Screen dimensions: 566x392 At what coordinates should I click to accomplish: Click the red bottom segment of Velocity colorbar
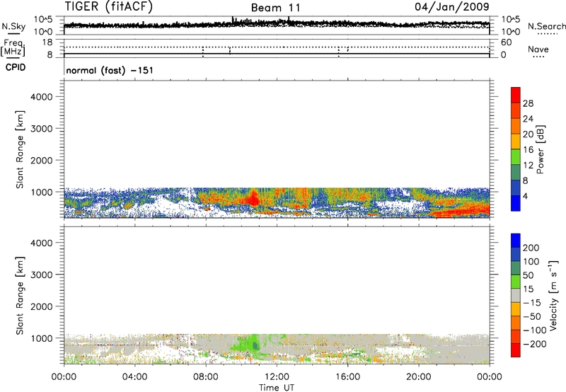(516, 350)
